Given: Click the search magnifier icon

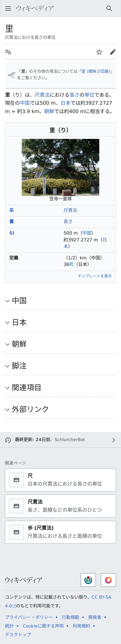Looking at the screenshot, I should (109, 8).
